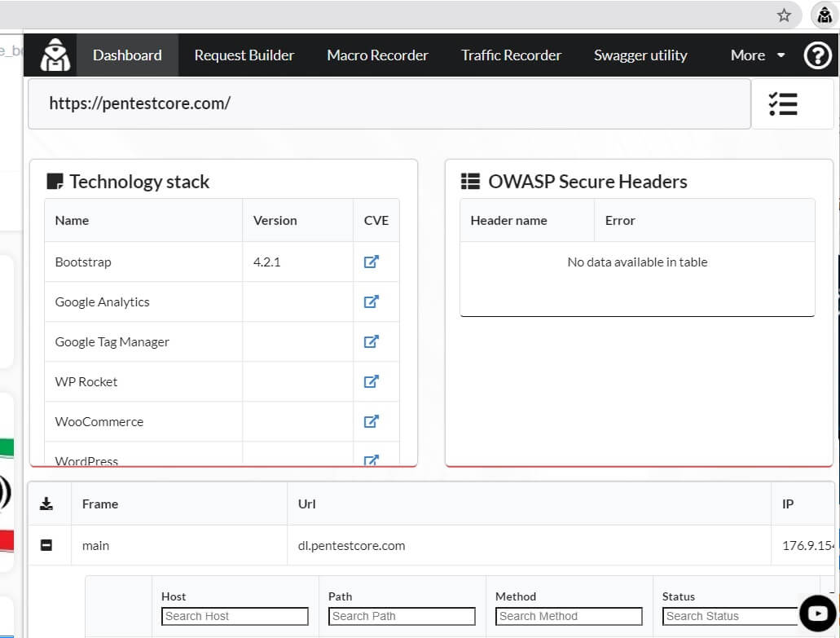Open the Macro Recorder tab
Image resolution: width=840 pixels, height=638 pixels.
[378, 55]
